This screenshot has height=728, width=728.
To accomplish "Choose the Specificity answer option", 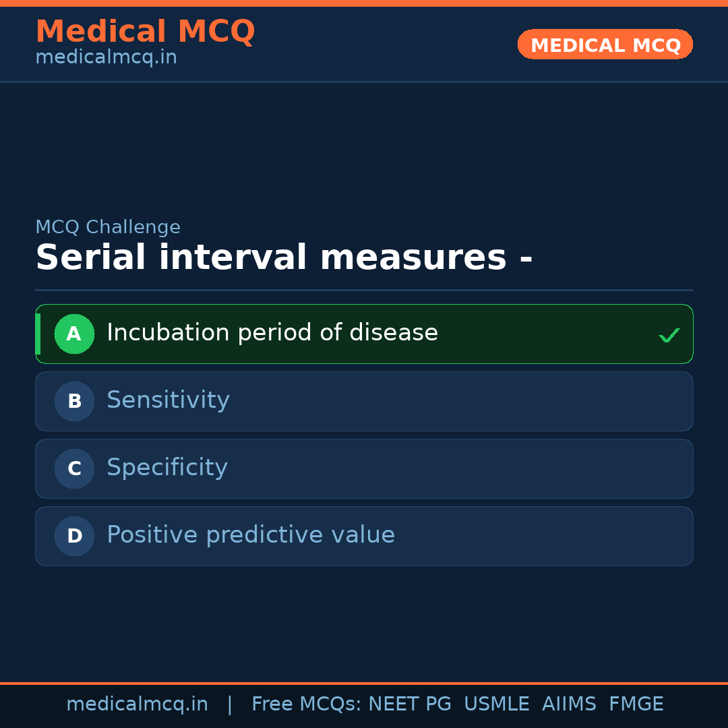I will (167, 468).
